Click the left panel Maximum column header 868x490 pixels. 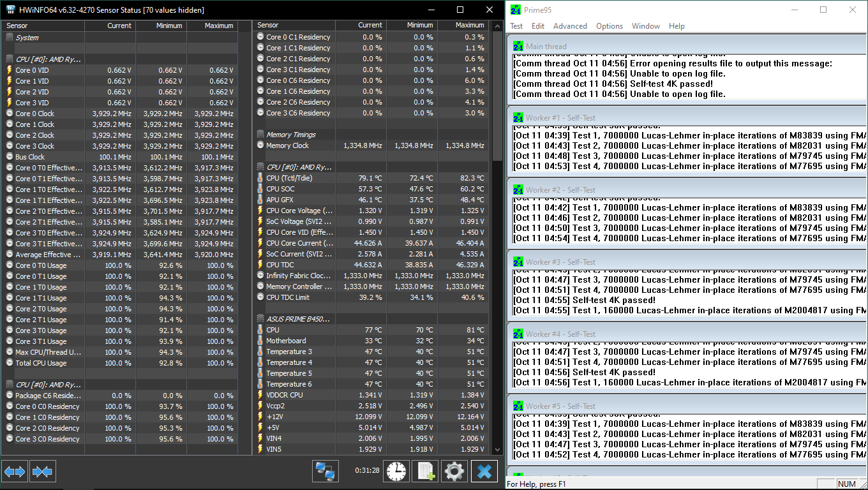212,26
